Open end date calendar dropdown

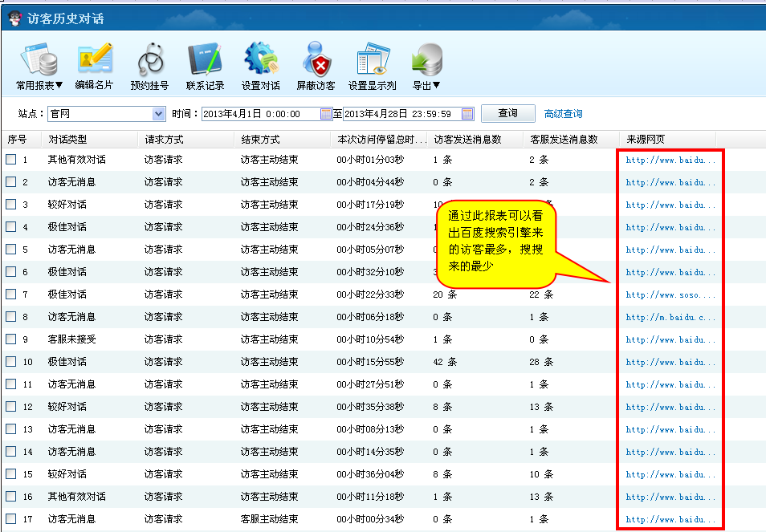click(x=467, y=114)
